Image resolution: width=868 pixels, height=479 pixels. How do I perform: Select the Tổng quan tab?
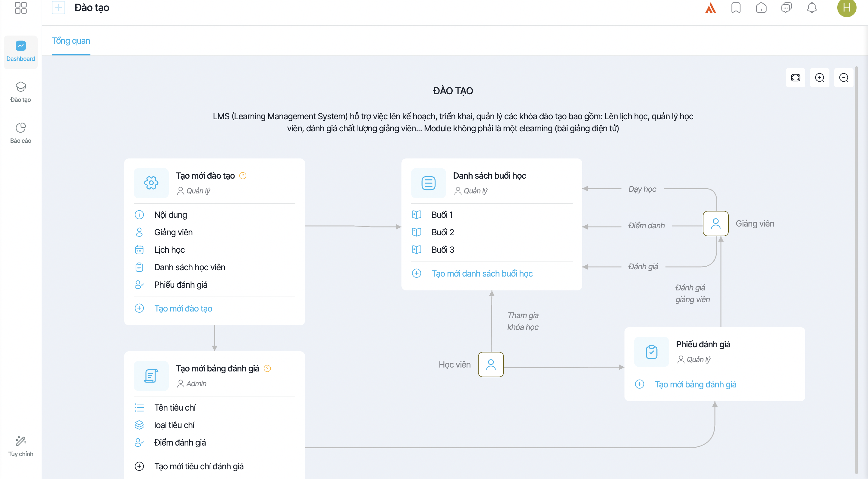[71, 41]
